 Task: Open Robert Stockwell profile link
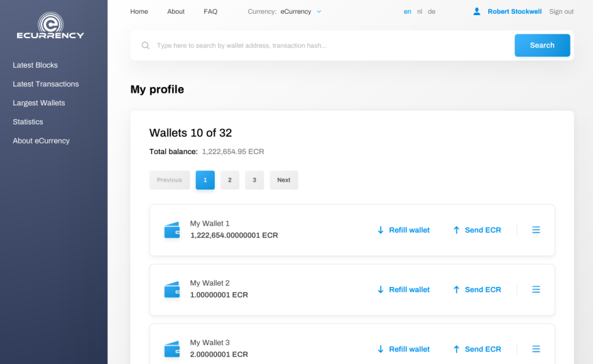click(515, 12)
